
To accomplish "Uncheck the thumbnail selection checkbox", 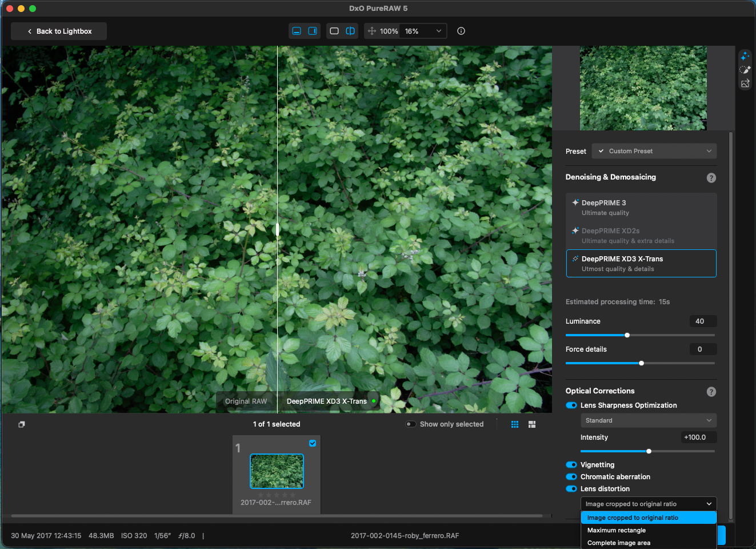I will 313,443.
